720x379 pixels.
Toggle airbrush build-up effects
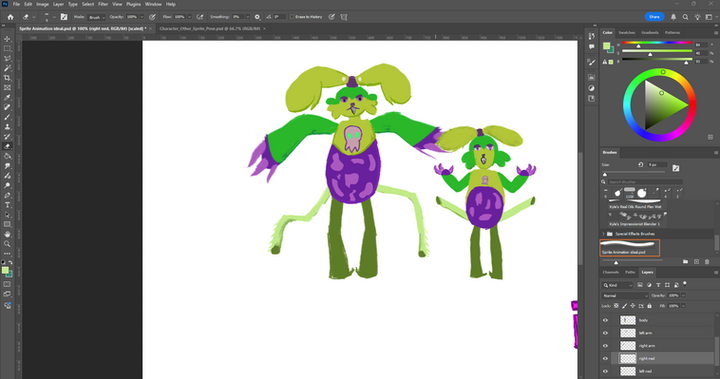point(200,17)
